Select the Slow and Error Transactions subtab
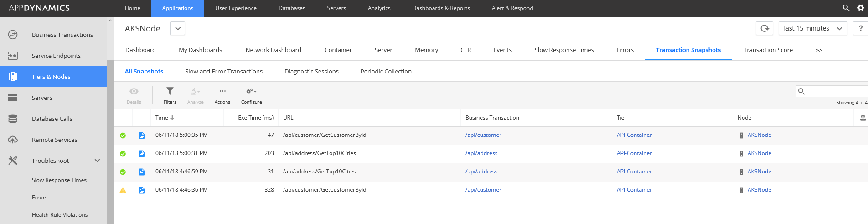868x224 pixels. [224, 72]
